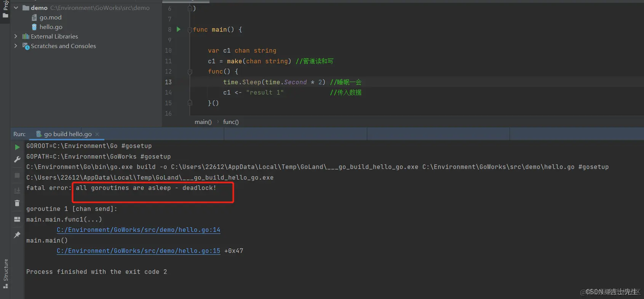Image resolution: width=644 pixels, height=299 pixels.
Task: Select the demo root project node
Action: pos(39,8)
